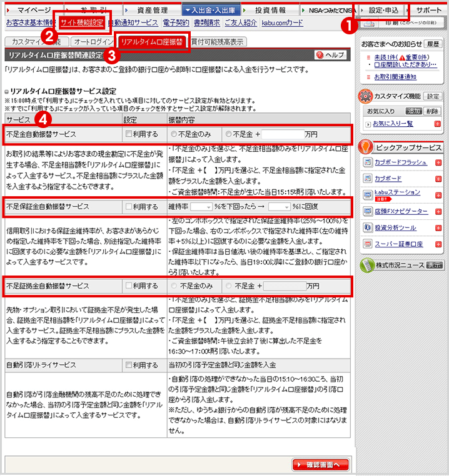Click the green 株式市況ニュース newspaper icon

coord(367,265)
